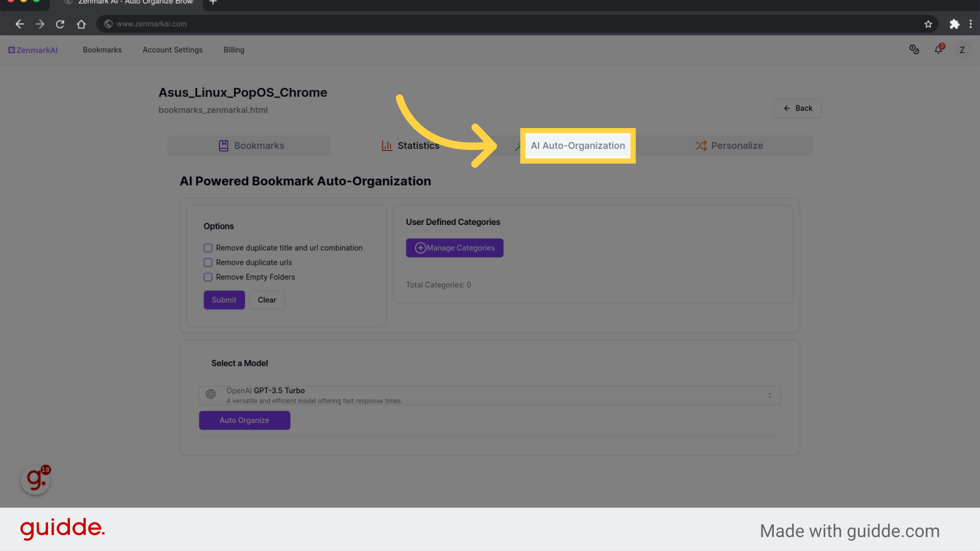
Task: Enable Remove Empty Folders option
Action: 208,277
